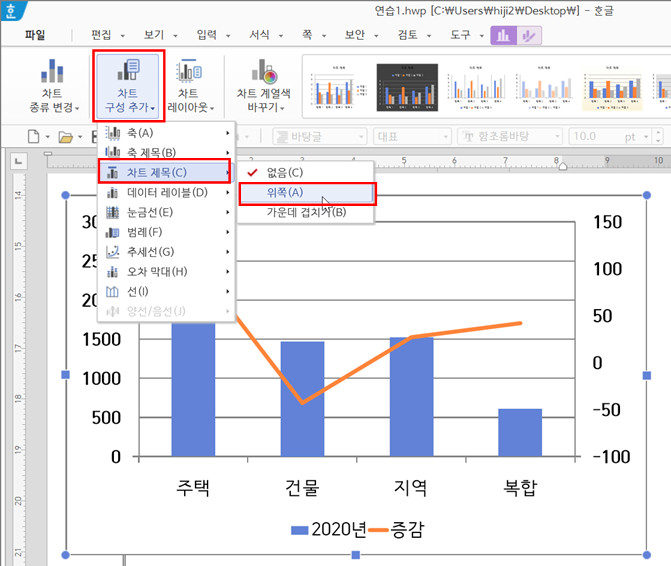
Task: Choose 위쪽(A) chart title position
Action: (284, 193)
